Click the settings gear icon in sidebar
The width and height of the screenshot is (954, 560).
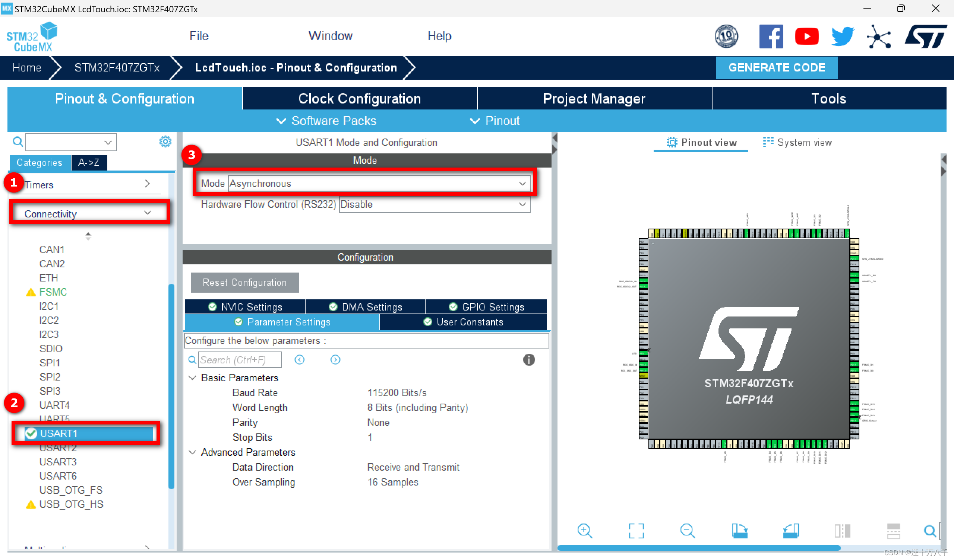pyautogui.click(x=165, y=141)
